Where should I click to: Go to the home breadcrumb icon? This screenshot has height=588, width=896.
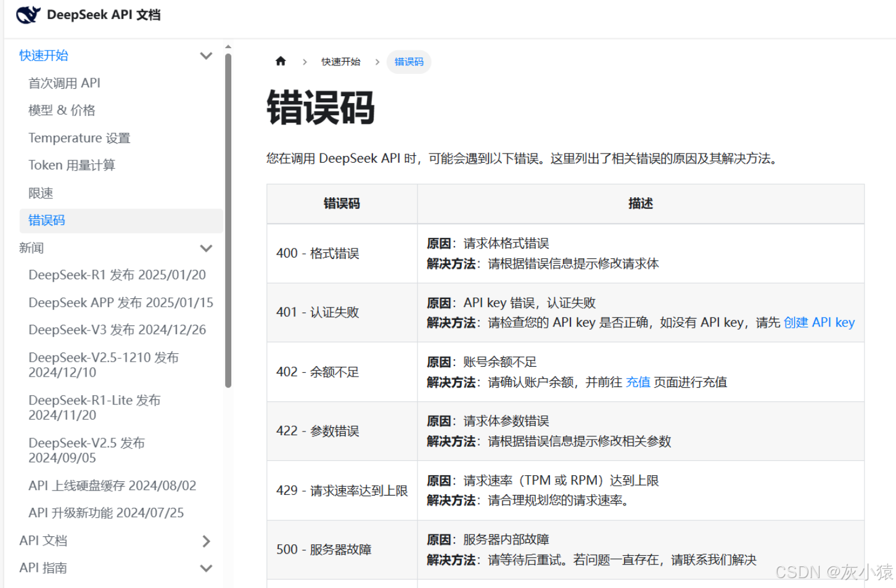(x=281, y=61)
